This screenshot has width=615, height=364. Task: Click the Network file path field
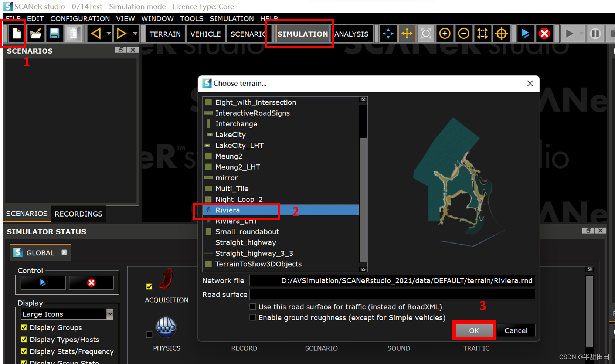point(392,280)
